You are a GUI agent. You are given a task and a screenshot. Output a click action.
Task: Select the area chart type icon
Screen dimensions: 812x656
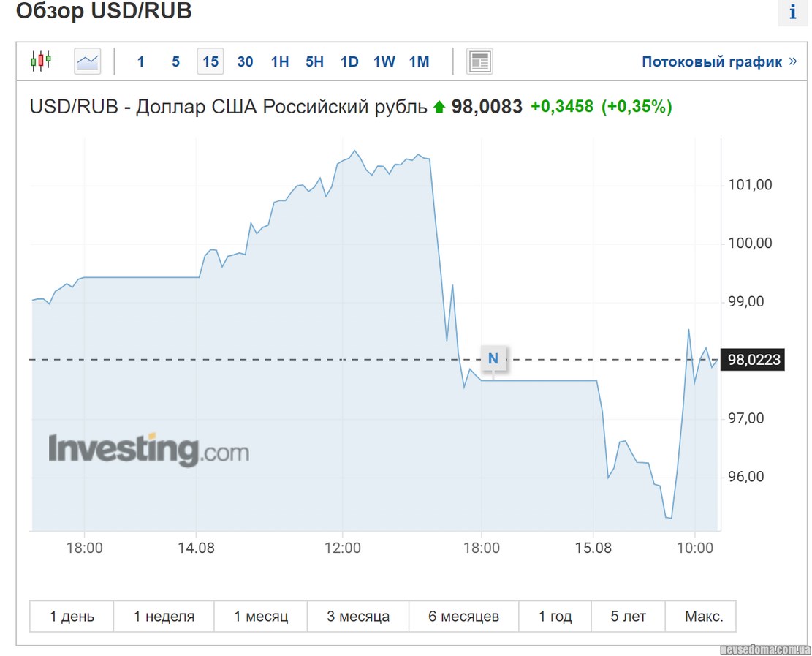point(87,61)
